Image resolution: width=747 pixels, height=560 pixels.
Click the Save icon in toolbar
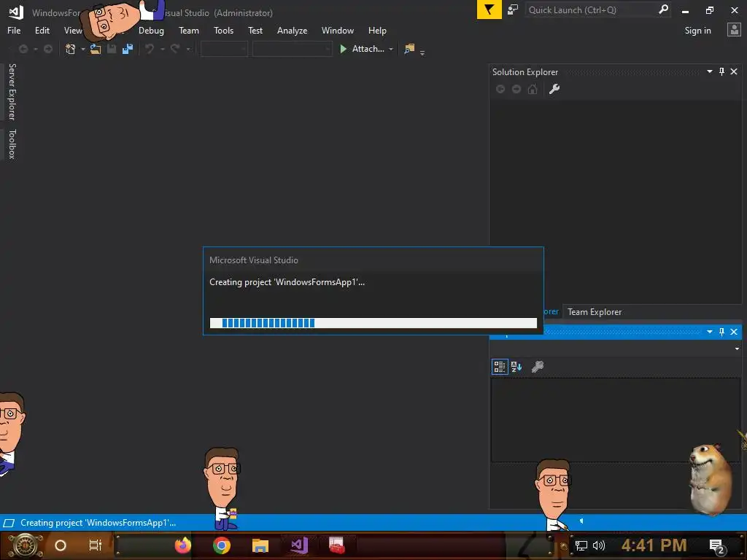(112, 49)
